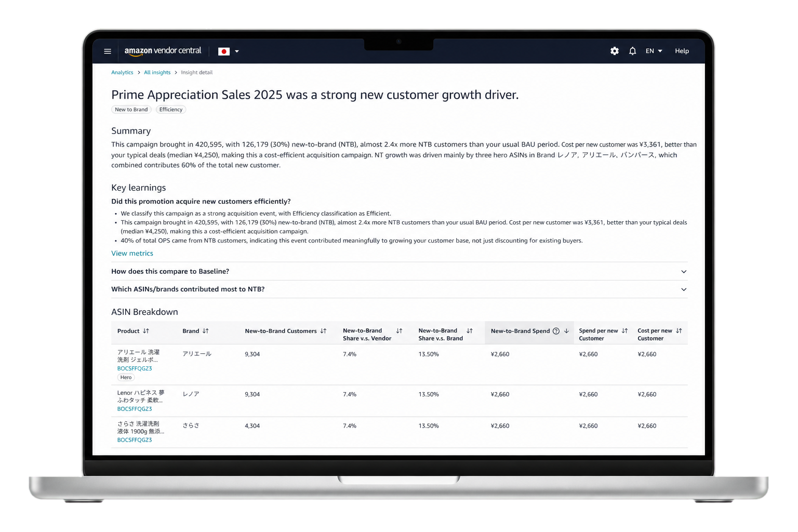798x532 pixels.
Task: Click New-to-Brand Spend help question icon
Action: (x=556, y=331)
